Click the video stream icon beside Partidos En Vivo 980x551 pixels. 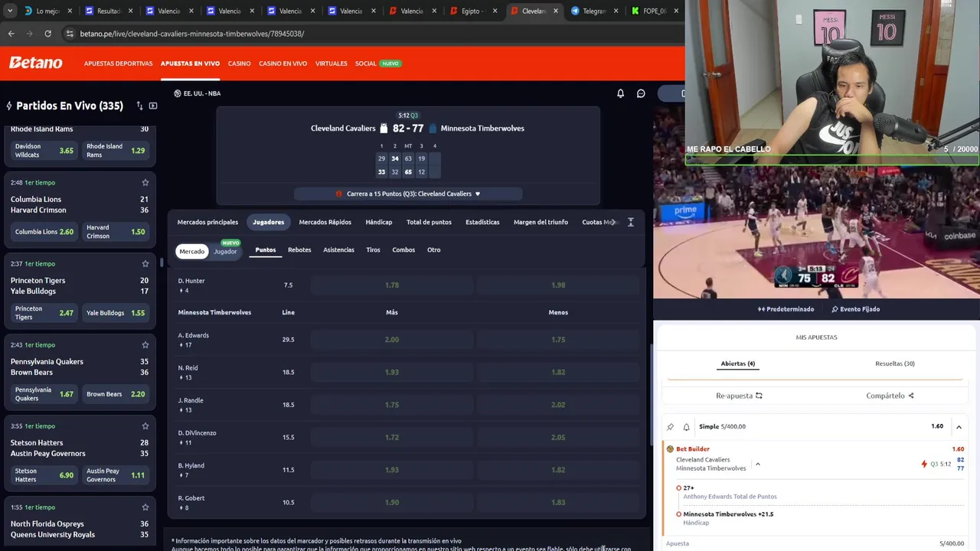click(x=153, y=106)
